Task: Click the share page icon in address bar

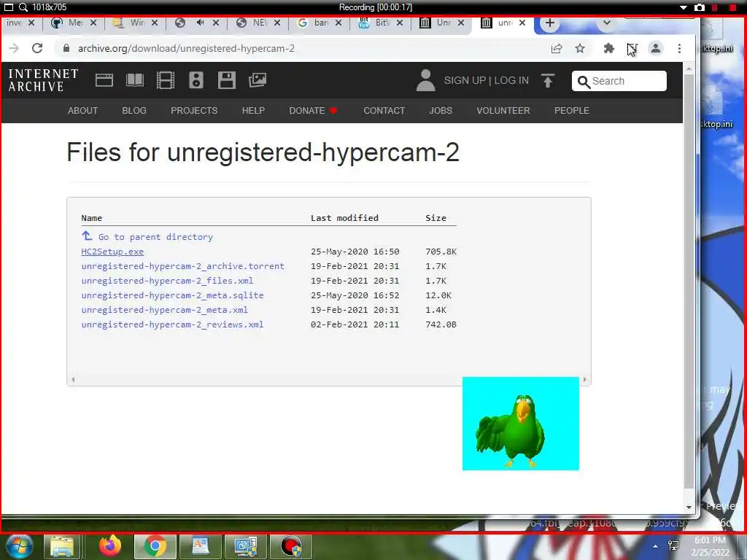Action: click(556, 48)
